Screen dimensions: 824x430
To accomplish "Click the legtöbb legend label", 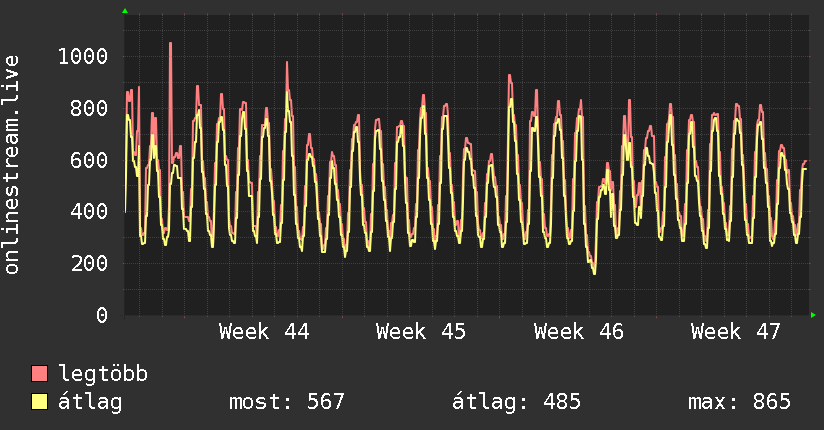I will pyautogui.click(x=103, y=374).
